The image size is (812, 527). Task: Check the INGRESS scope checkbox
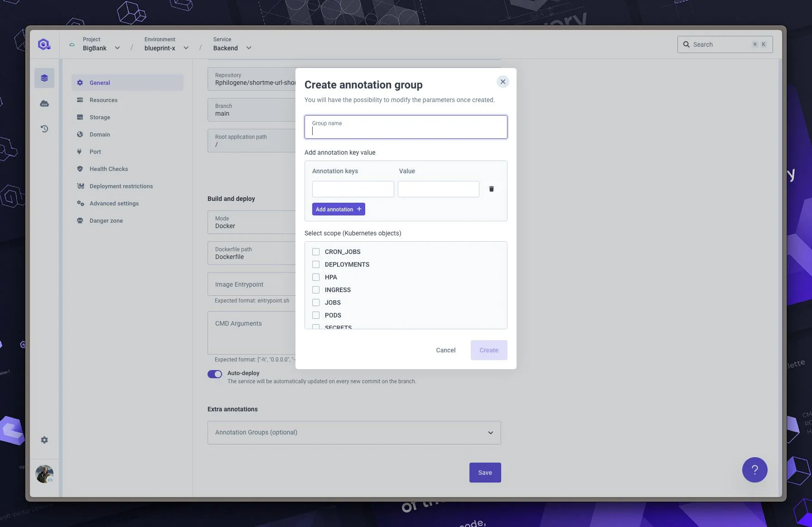pyautogui.click(x=316, y=290)
